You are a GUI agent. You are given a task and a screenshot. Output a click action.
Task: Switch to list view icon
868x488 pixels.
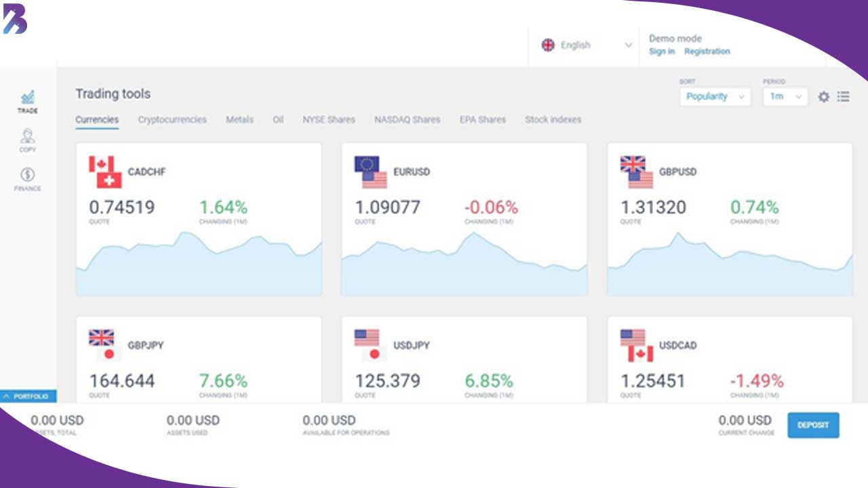[844, 97]
